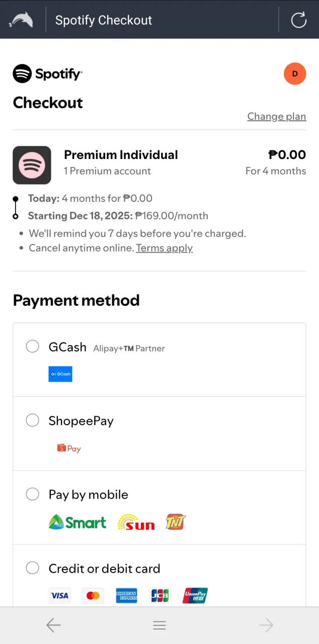Click the UnionPay card logo
The height and width of the screenshot is (644, 319).
(x=195, y=596)
